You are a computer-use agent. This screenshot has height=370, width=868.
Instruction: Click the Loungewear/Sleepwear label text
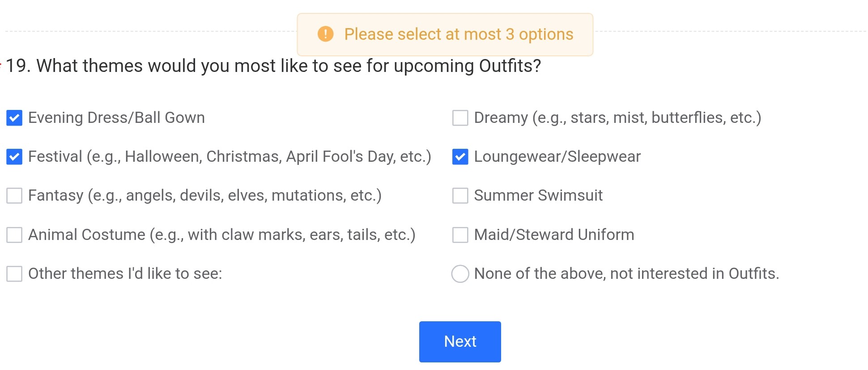click(557, 156)
